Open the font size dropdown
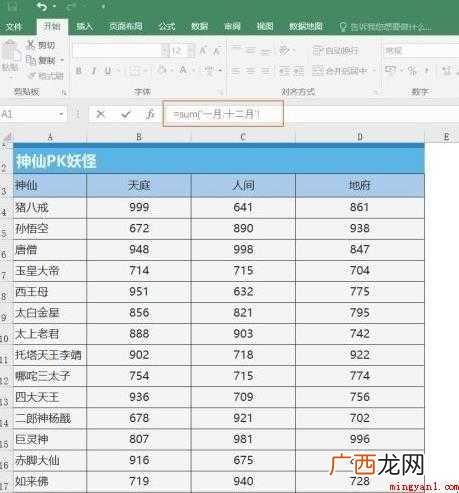Viewport: 459px width, 493px height. pyautogui.click(x=191, y=51)
